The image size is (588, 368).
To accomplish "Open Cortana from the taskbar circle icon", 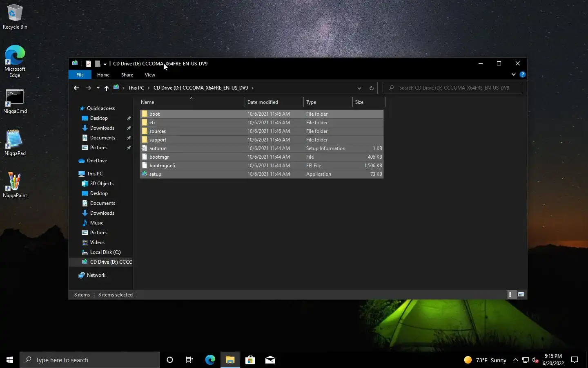I will 170,360.
